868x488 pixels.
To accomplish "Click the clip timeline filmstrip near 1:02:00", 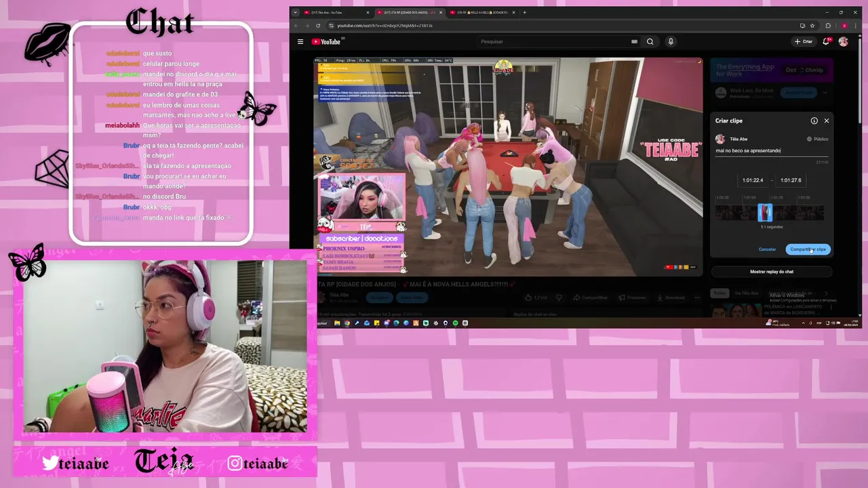I will [804, 213].
